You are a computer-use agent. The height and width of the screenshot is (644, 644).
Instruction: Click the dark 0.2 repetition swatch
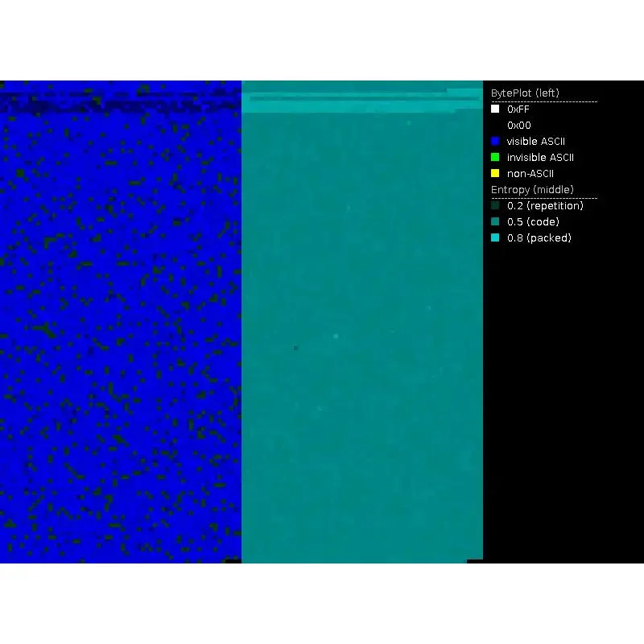[x=495, y=205]
